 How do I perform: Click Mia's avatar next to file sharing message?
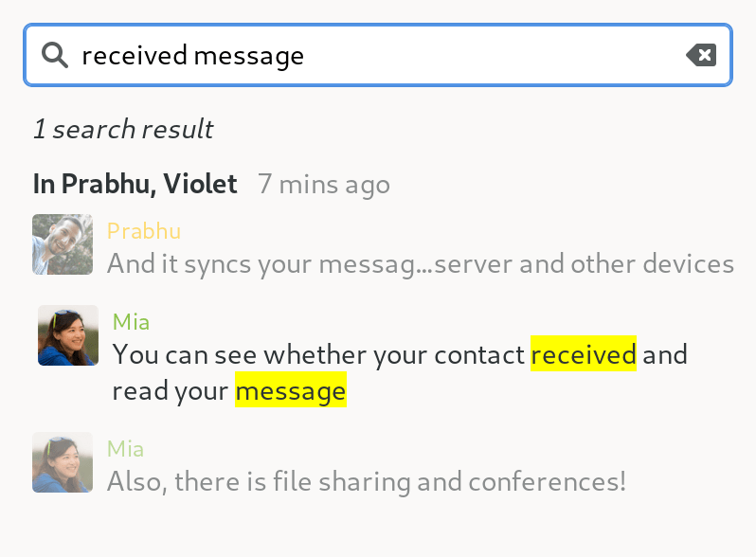[63, 462]
